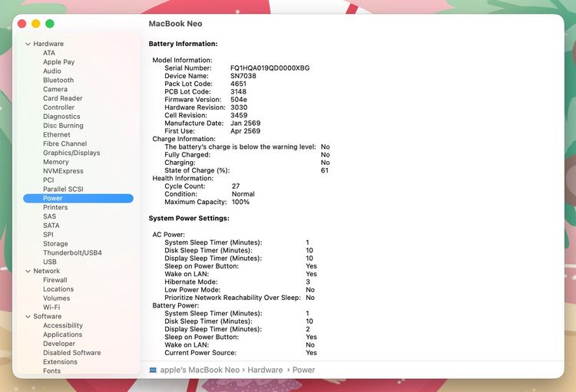Image resolution: width=576 pixels, height=392 pixels.
Task: Click device name value SN7038
Action: tap(243, 76)
